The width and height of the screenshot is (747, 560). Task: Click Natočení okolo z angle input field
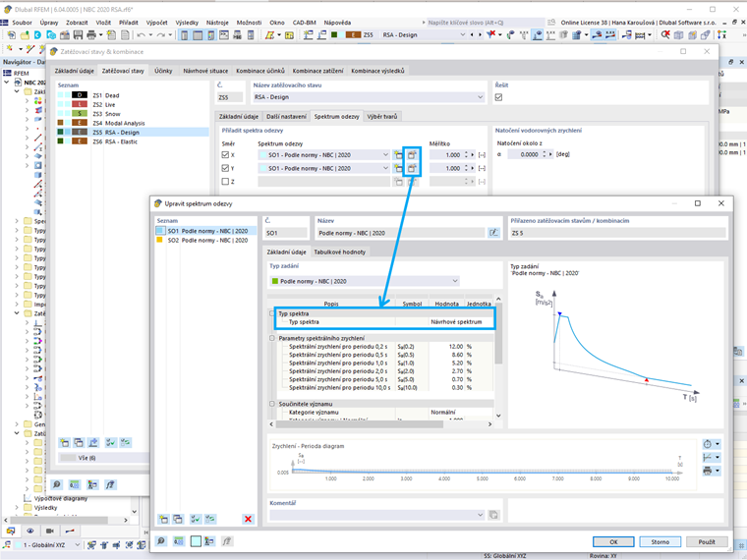click(524, 154)
